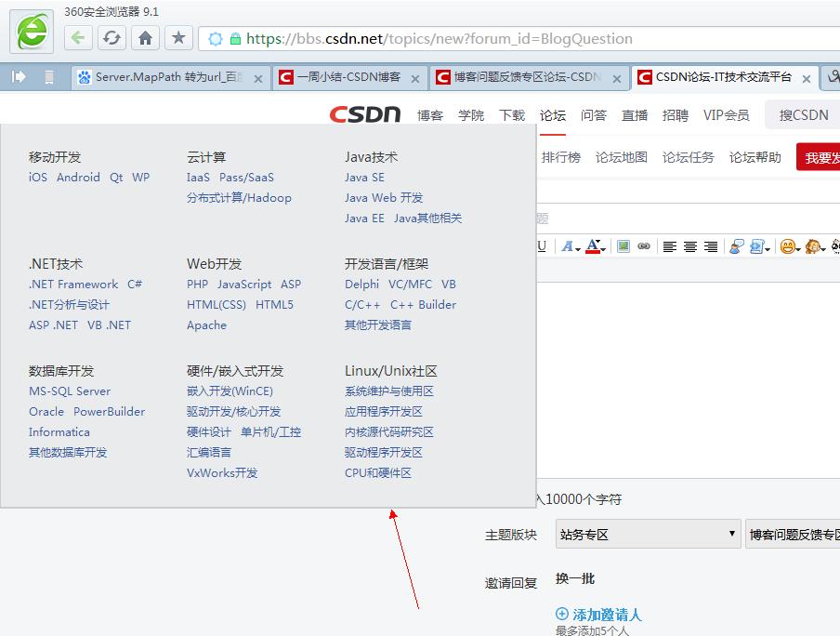This screenshot has width=840, height=636.
Task: Open 招聘 in the CSDN nav bar
Action: (675, 114)
